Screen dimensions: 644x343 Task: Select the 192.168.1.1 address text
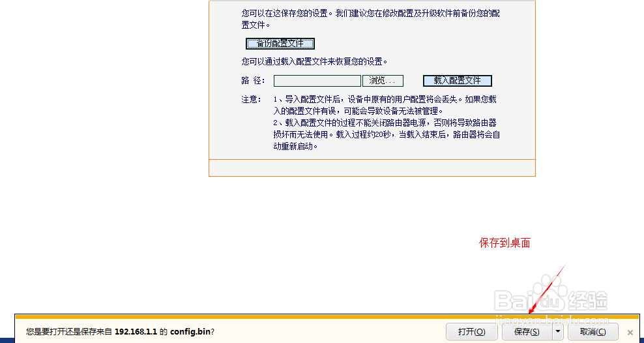tap(136, 331)
